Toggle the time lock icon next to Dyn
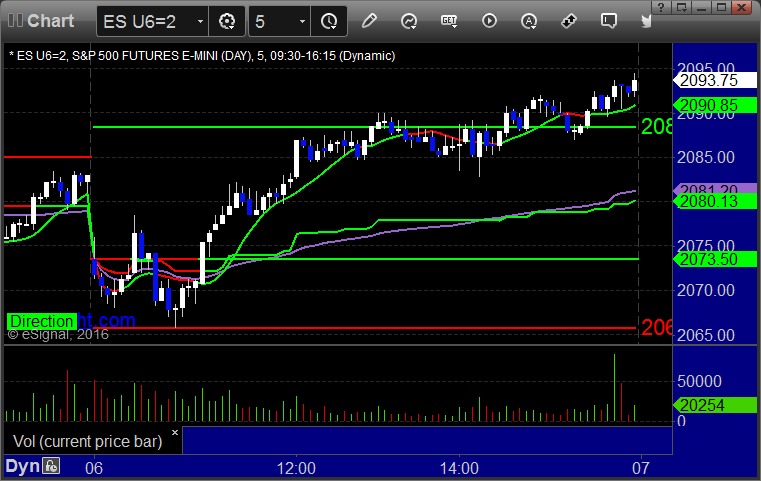This screenshot has width=761, height=481. (x=51, y=466)
